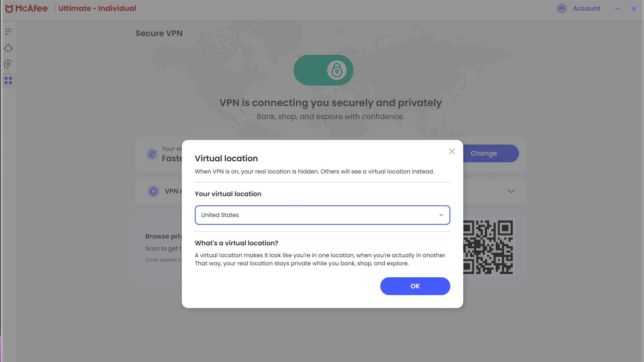Click the dropdown arrow in location field

pyautogui.click(x=441, y=215)
